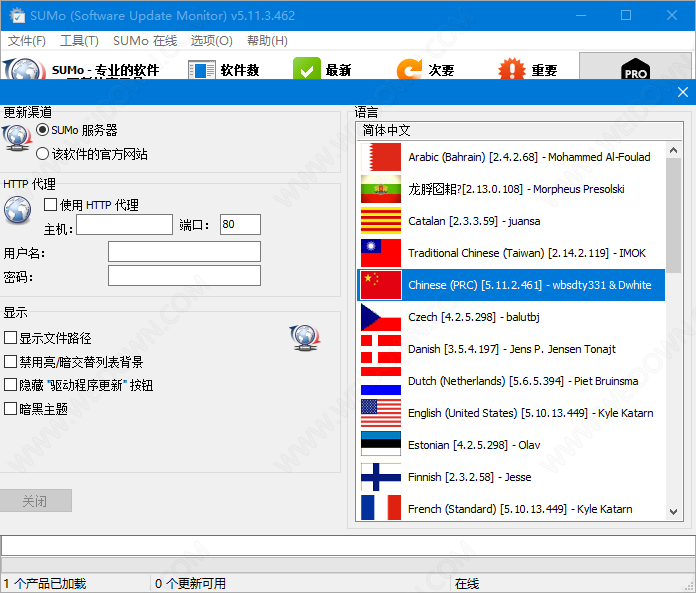Click status text '0 个更新可用'
696x593 pixels.
[x=190, y=583]
